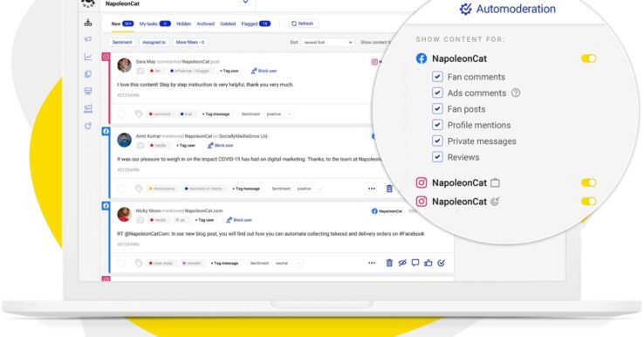Delete Nicky Moon's message with trash icon
This screenshot has height=337, width=644.
point(389,263)
